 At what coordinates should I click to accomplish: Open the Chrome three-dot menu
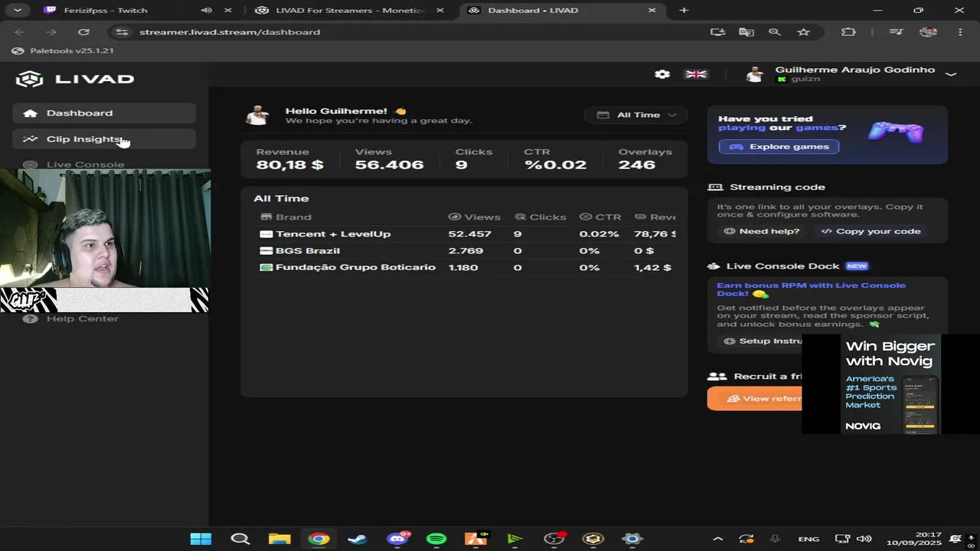[960, 32]
